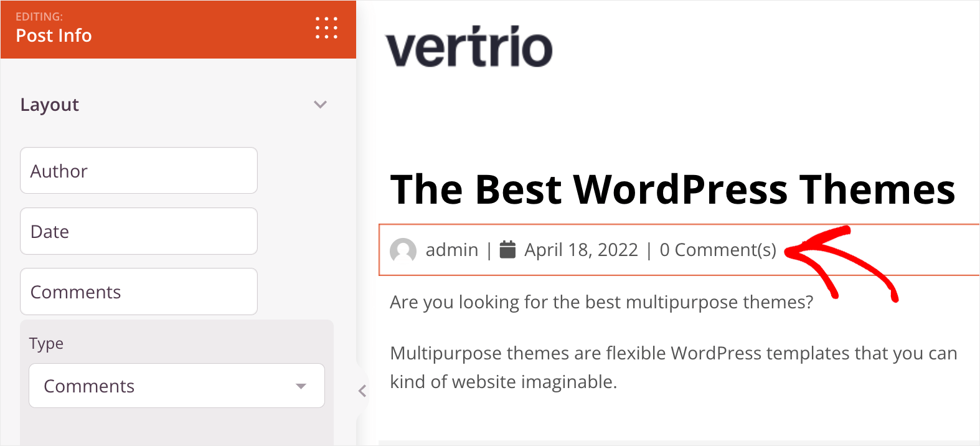Screen dimensions: 980x446
Task: Collapse the Layout section chevron
Action: pos(320,105)
